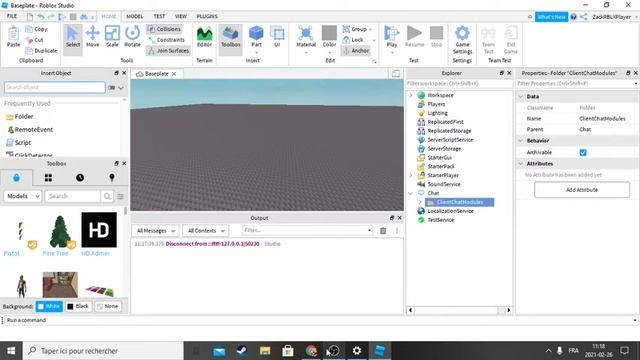
Task: Switch to the VIEW ribbon tab
Action: (181, 16)
